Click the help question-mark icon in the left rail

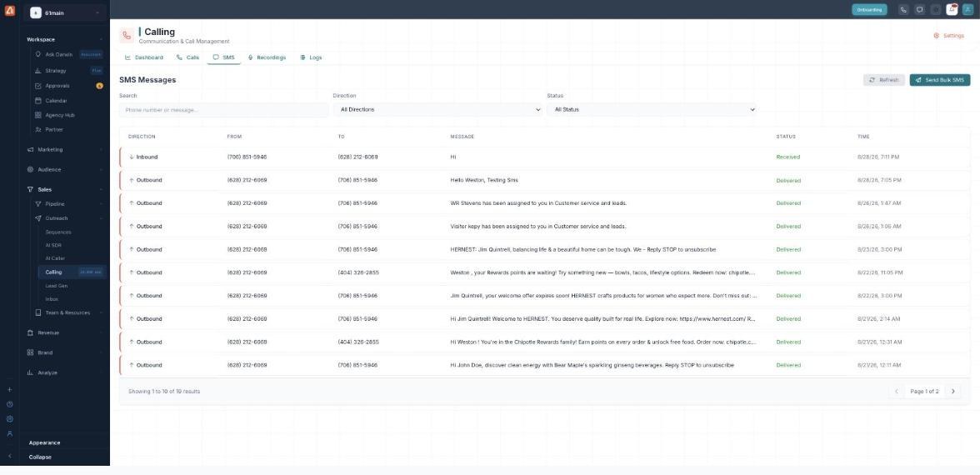(9, 404)
